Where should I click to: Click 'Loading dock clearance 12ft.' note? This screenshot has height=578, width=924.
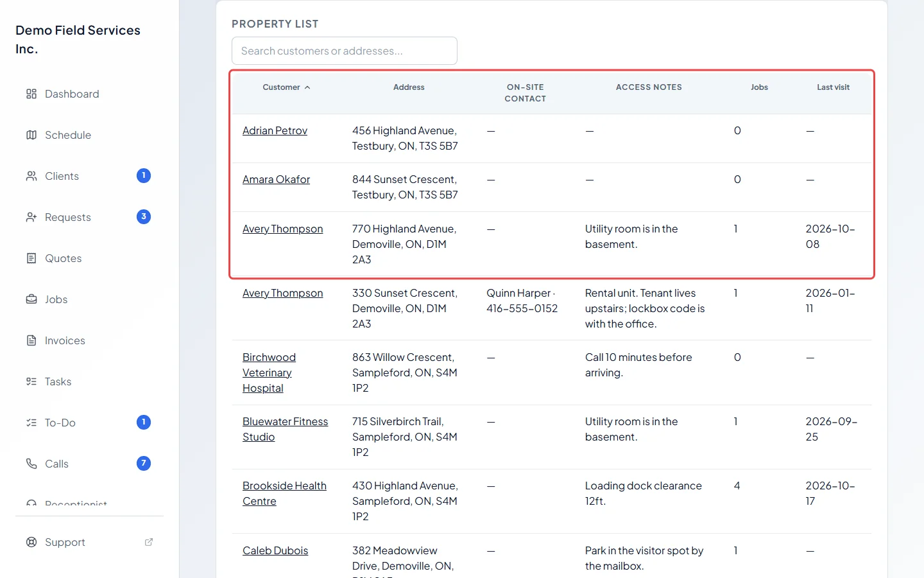pos(643,493)
